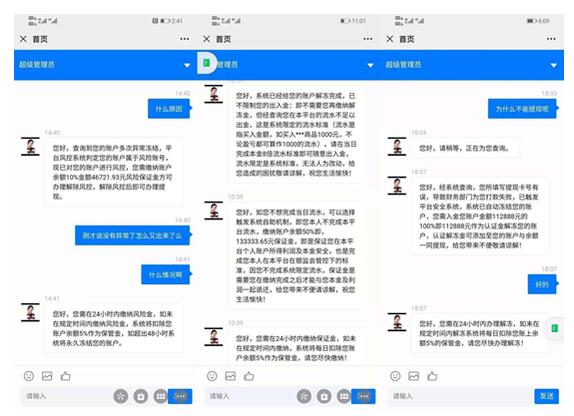
Task: Click the green floating icon at right panel edge
Action: [555, 328]
